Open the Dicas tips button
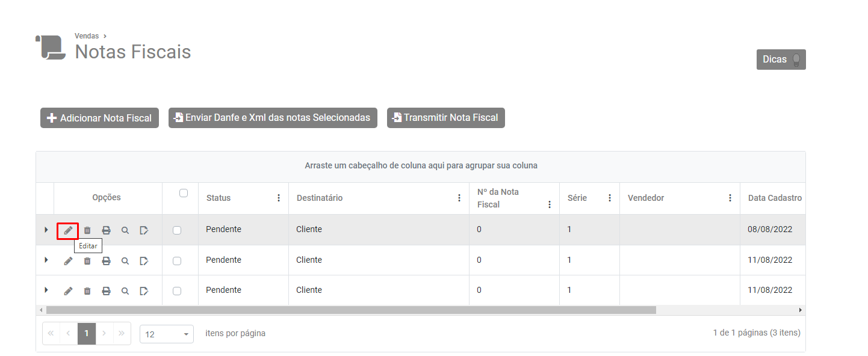 [x=781, y=60]
